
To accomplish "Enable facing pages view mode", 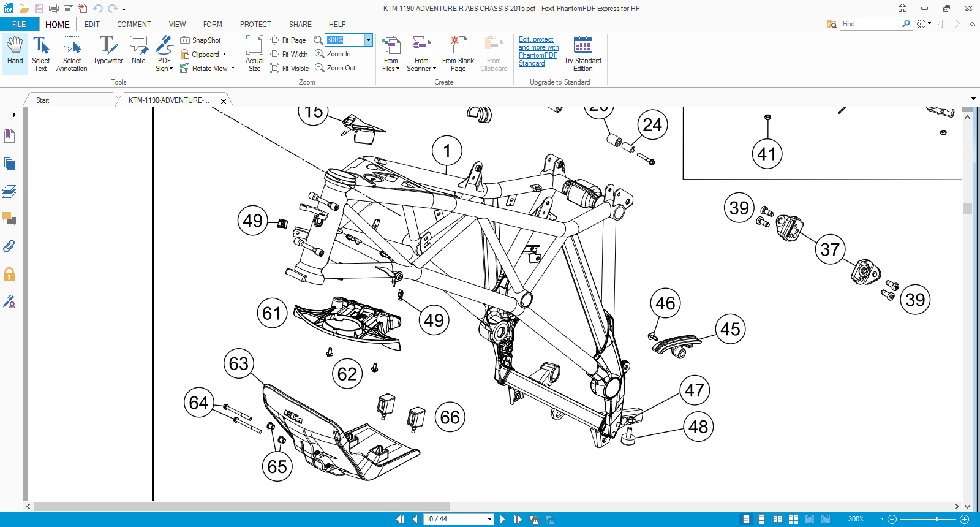I will (777, 519).
